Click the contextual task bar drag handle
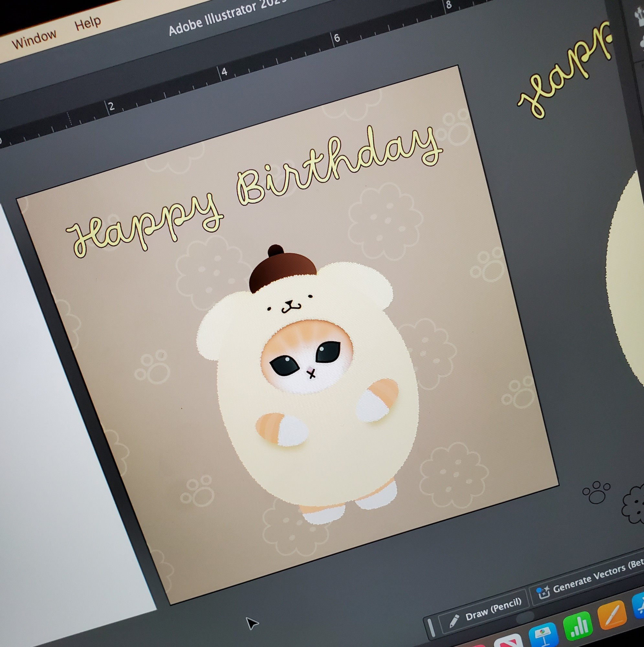This screenshot has height=647, width=644. tap(431, 627)
